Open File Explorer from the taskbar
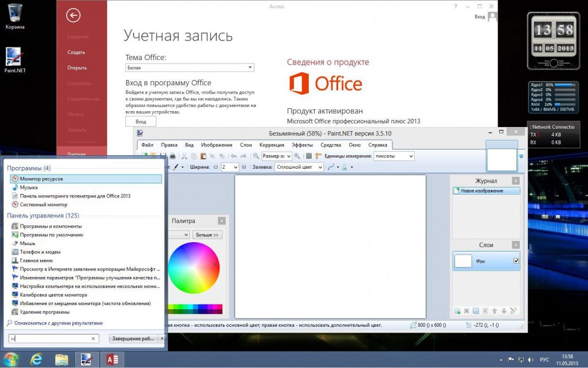This screenshot has height=368, width=588. click(x=62, y=359)
